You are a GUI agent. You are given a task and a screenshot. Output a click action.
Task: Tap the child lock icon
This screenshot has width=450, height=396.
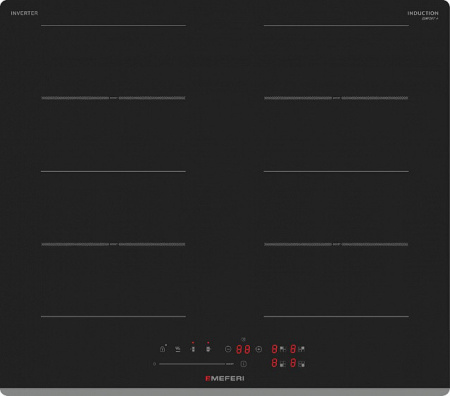(x=162, y=349)
